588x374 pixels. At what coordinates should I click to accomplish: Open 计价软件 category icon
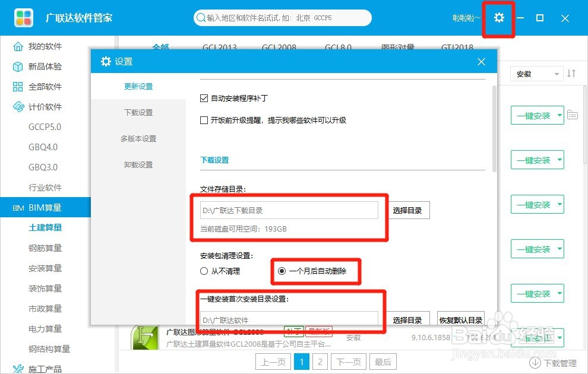(18, 107)
